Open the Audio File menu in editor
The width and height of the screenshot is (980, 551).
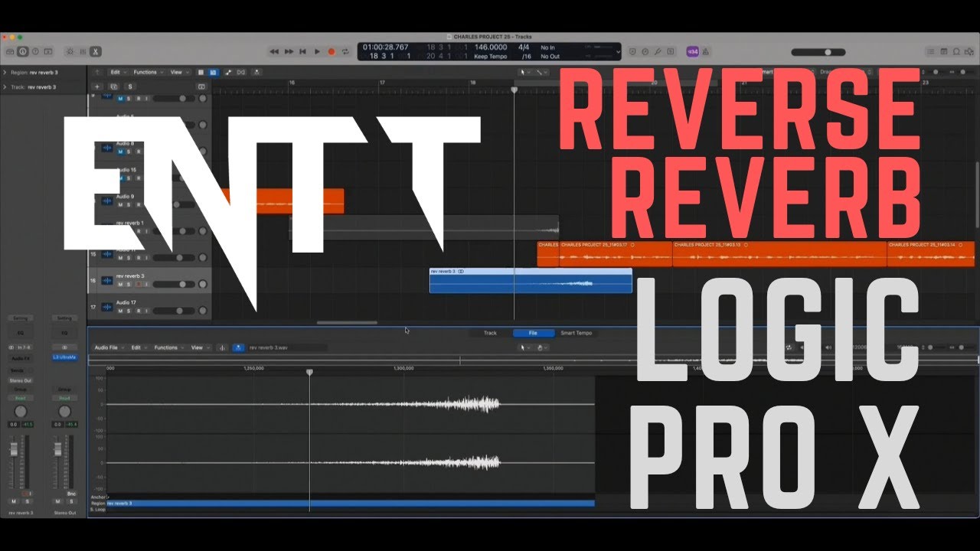[x=108, y=347]
